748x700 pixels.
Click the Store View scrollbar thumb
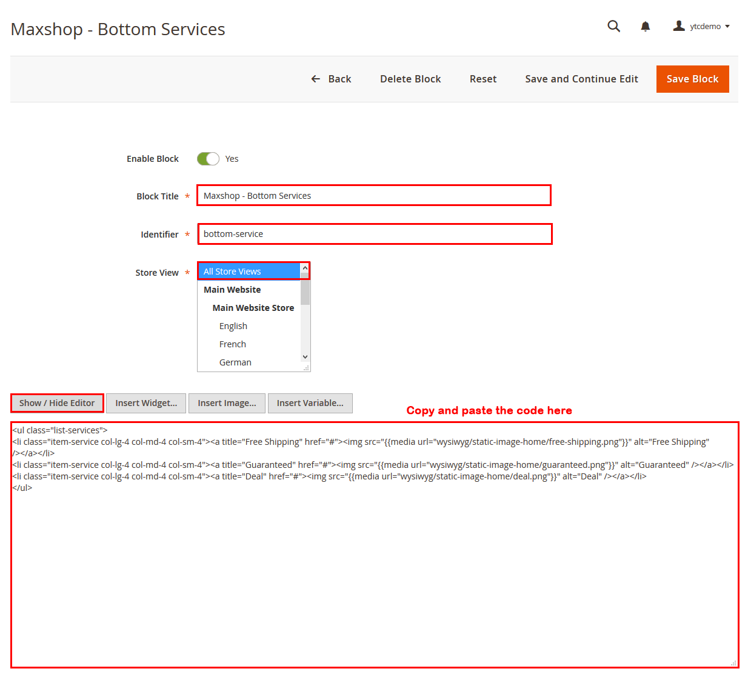(306, 290)
